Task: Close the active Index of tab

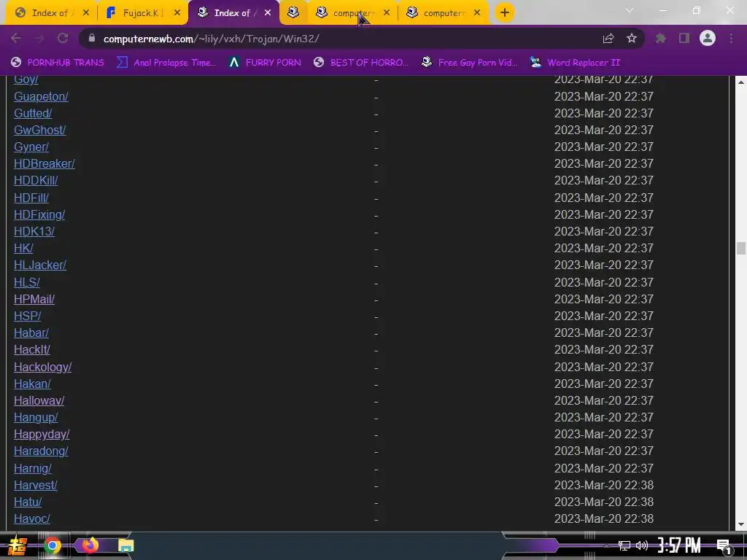Action: pyautogui.click(x=268, y=13)
